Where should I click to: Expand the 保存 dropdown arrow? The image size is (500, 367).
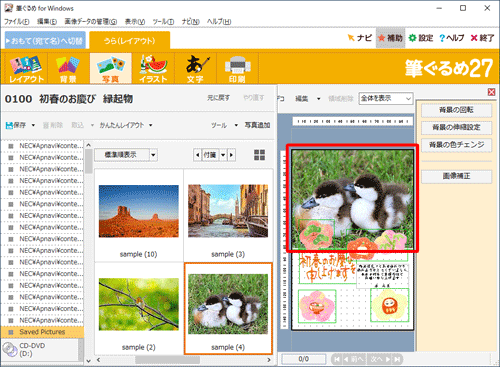click(33, 125)
